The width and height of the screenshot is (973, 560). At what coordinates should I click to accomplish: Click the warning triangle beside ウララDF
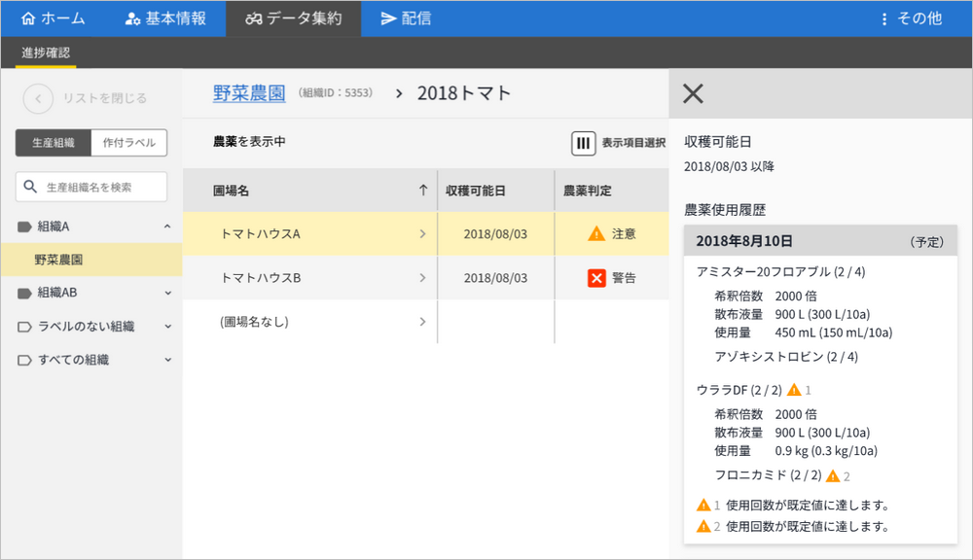(x=794, y=390)
